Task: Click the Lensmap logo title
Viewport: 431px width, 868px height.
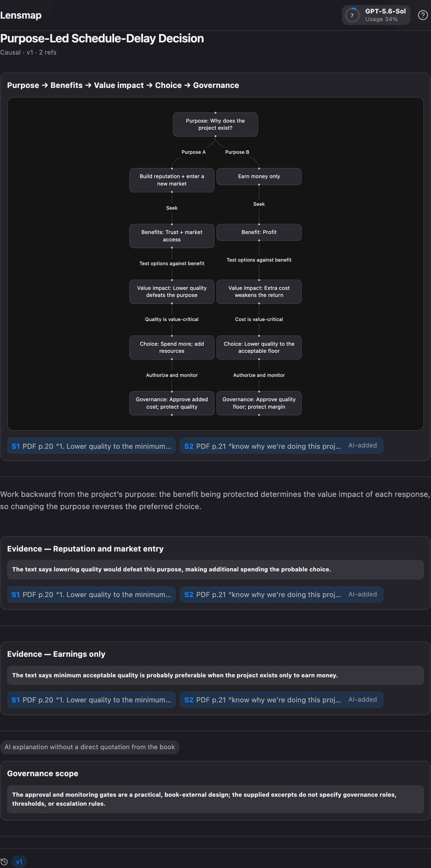Action: (x=21, y=15)
